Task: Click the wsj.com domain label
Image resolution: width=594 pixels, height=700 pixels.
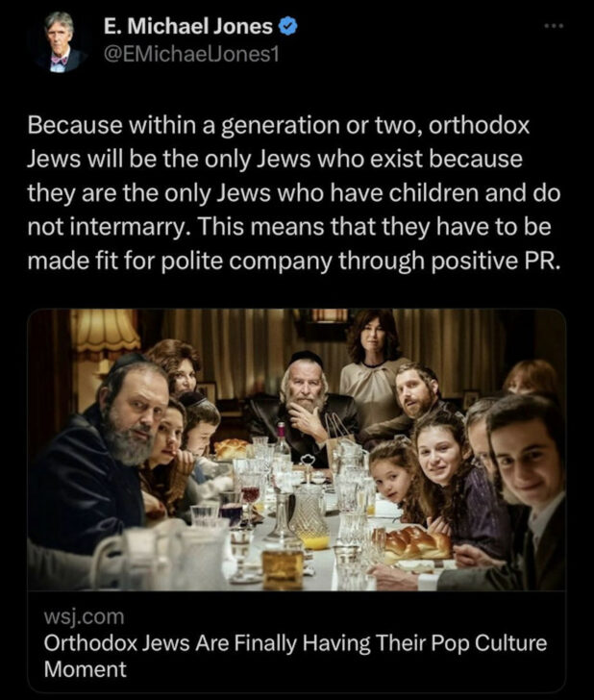Action: (x=84, y=616)
